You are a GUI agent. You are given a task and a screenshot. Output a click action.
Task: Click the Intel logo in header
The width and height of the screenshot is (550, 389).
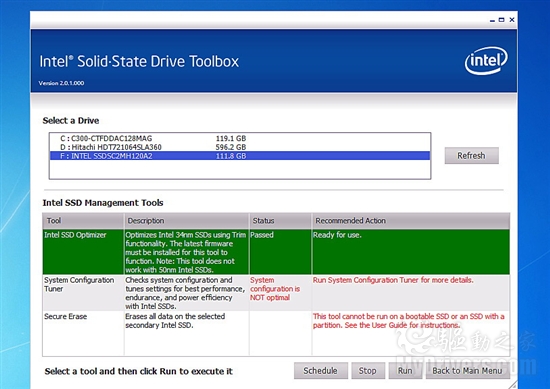pyautogui.click(x=486, y=61)
